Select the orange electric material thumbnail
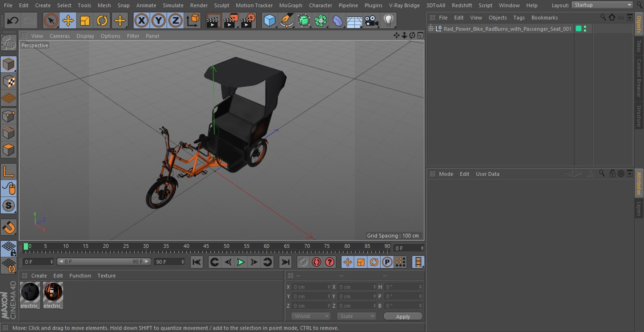Viewport: 644px width, 332px height. 53,292
